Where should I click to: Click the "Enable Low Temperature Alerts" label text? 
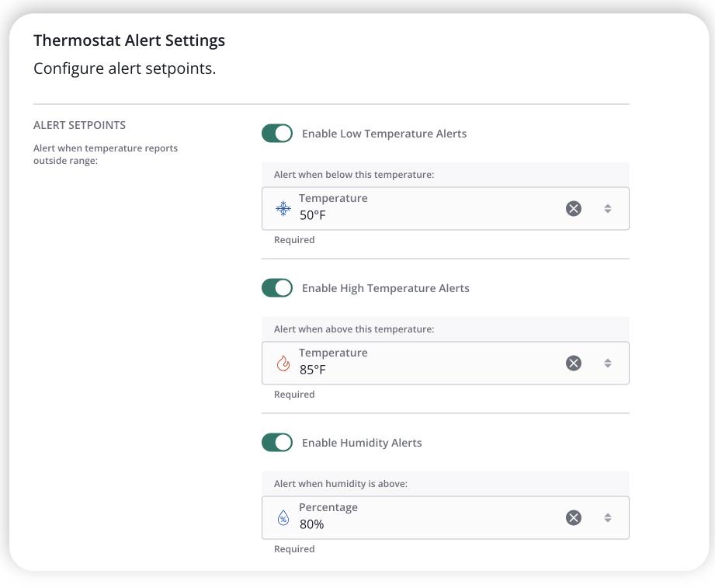[384, 134]
